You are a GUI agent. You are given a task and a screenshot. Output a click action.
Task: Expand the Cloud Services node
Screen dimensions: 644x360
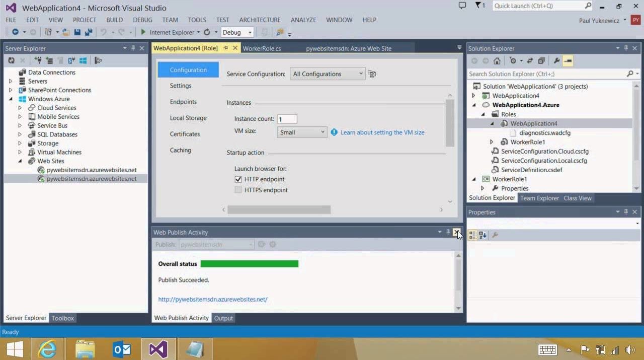(20, 108)
